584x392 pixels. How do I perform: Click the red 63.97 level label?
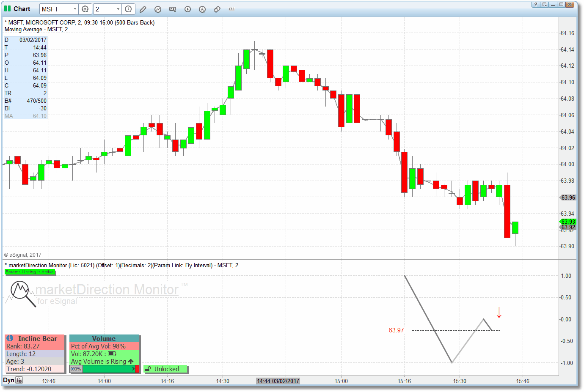point(396,330)
